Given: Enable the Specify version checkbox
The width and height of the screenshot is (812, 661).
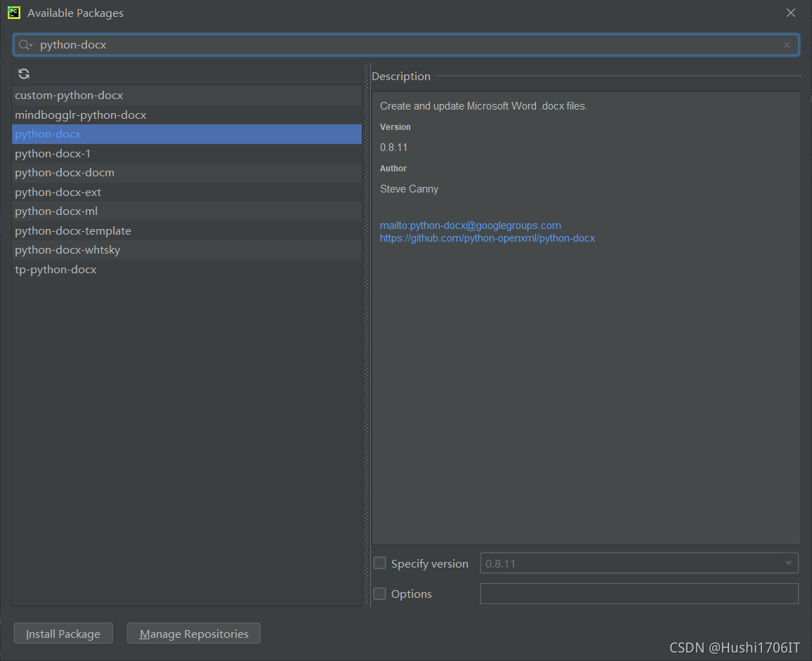Looking at the screenshot, I should pyautogui.click(x=379, y=563).
